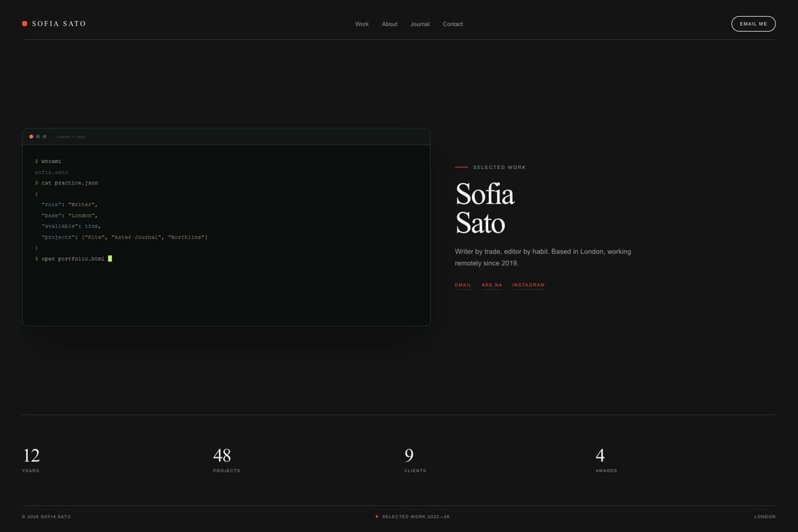Follow the ARE.NA link

click(x=492, y=285)
